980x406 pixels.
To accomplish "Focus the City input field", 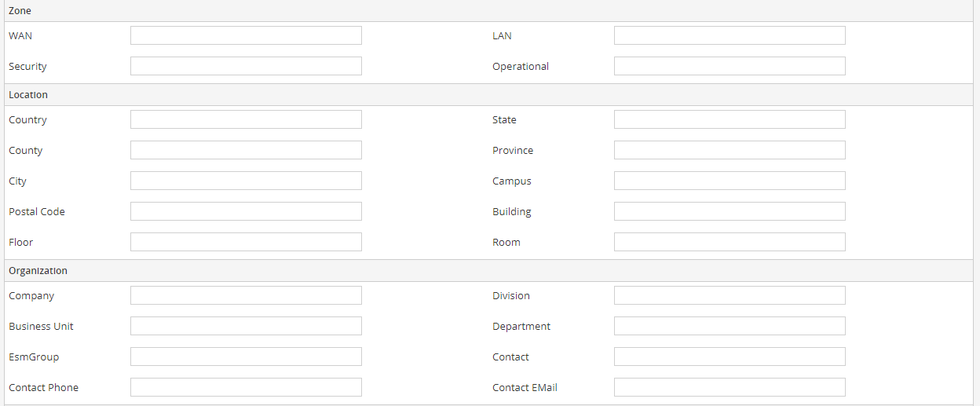I will coord(246,181).
